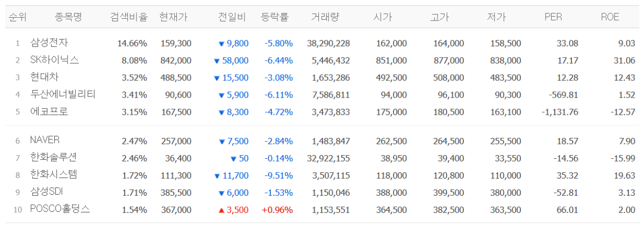
Task: Open the POSCO홀딩스 stock link
Action: [x=60, y=210]
